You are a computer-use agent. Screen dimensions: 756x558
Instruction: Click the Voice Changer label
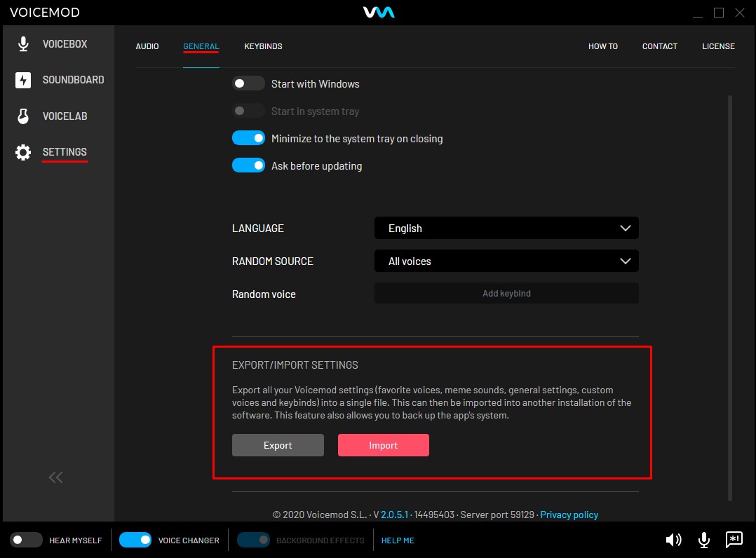click(189, 540)
